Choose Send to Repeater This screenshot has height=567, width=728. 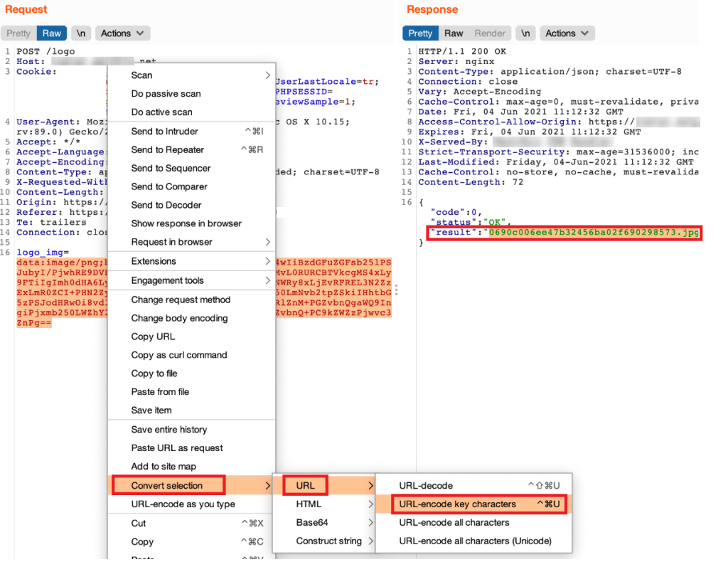click(168, 150)
